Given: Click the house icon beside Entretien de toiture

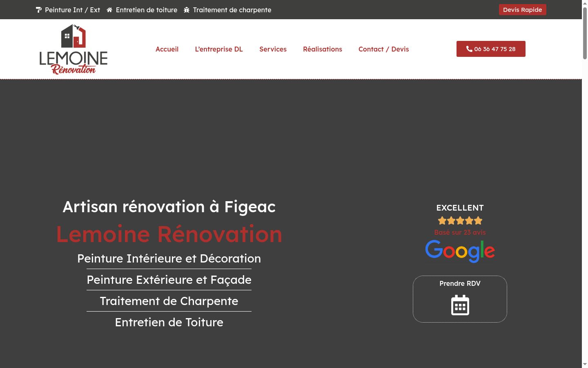Looking at the screenshot, I should coord(109,10).
